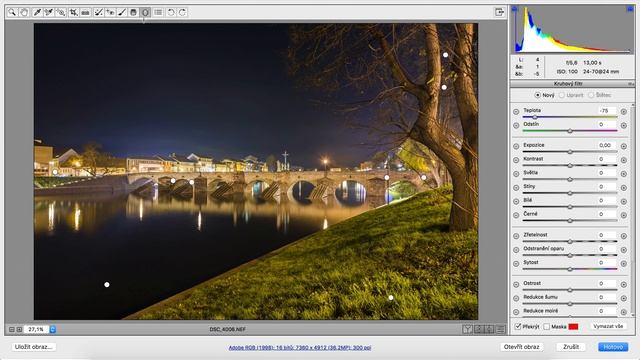Toggle full screen mode icon
Viewport: 640px width, 360px height.
pos(500,12)
